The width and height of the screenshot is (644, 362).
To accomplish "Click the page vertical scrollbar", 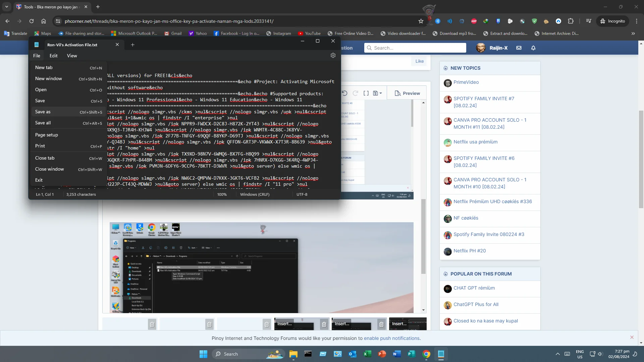I will [x=641, y=159].
